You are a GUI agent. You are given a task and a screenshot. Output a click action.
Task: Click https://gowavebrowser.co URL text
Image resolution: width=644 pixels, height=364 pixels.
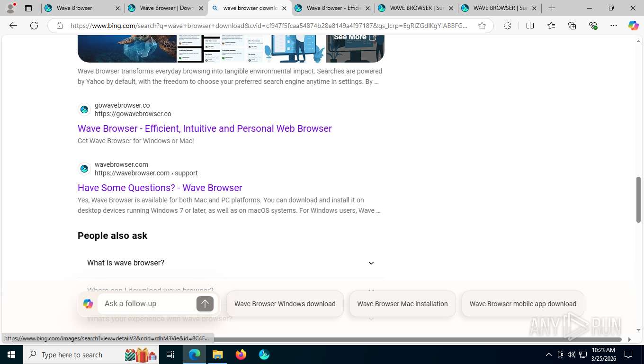tap(133, 114)
